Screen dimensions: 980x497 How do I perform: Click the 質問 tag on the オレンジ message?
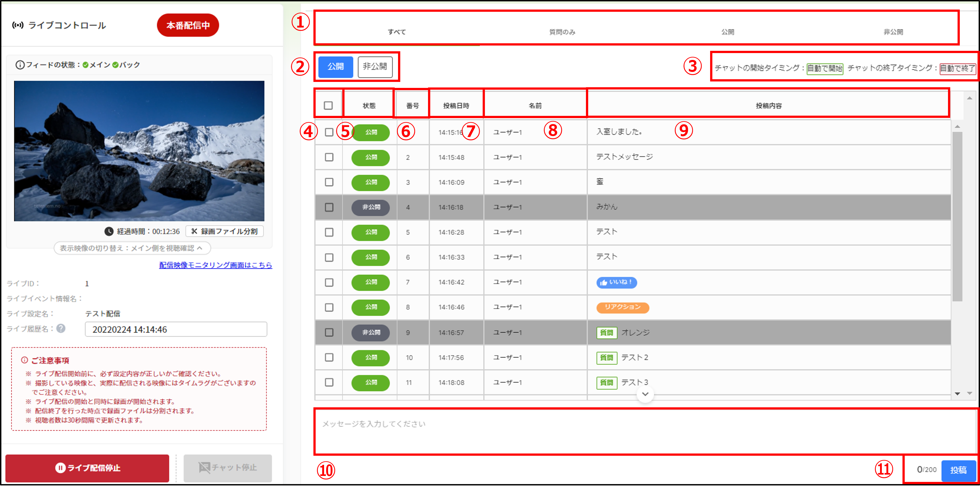coord(606,333)
